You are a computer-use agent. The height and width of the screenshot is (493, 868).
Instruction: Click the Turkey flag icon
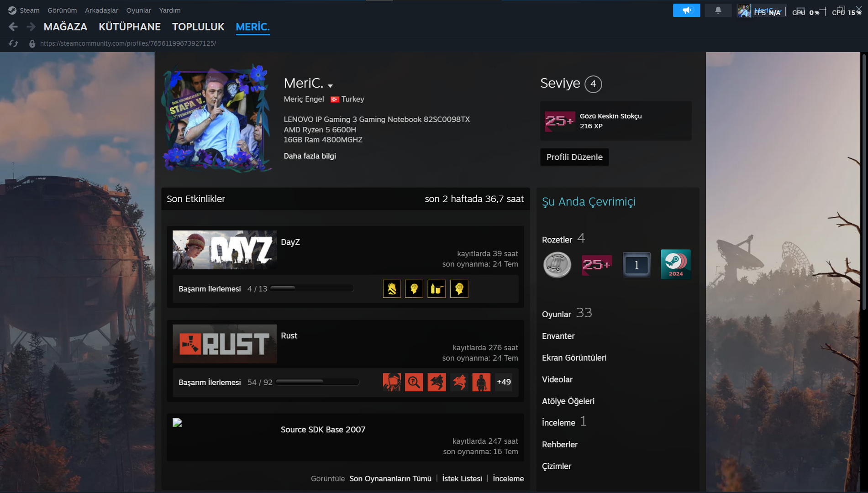(335, 100)
